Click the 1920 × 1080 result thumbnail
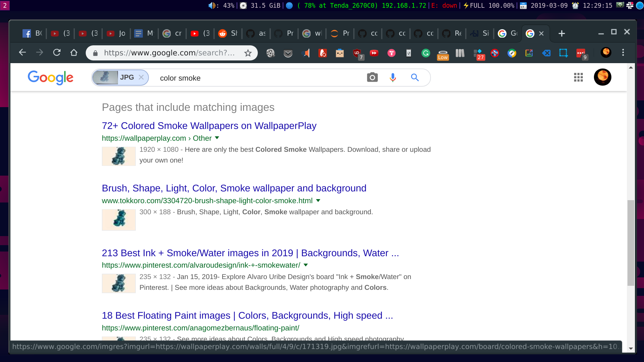 click(x=119, y=156)
